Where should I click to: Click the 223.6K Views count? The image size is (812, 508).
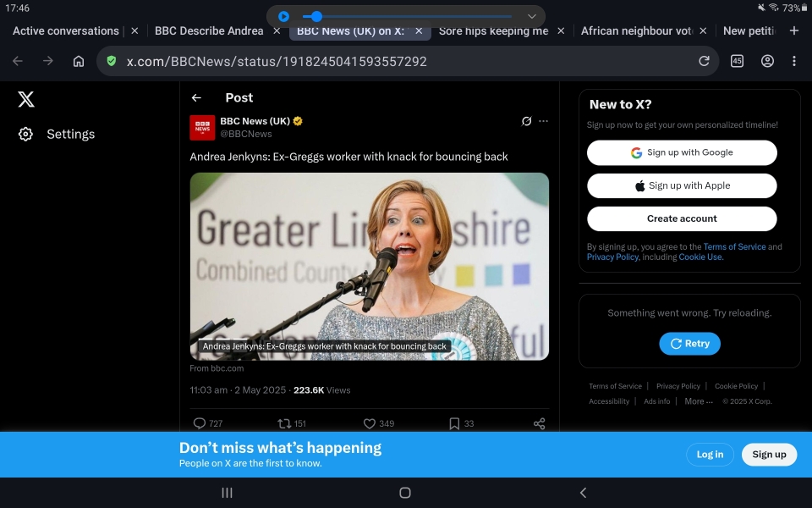tap(322, 390)
